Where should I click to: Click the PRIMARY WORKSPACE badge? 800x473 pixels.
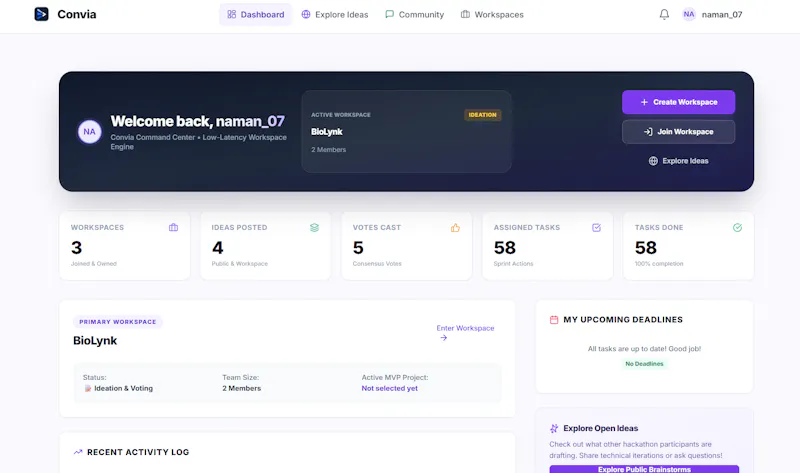(117, 322)
